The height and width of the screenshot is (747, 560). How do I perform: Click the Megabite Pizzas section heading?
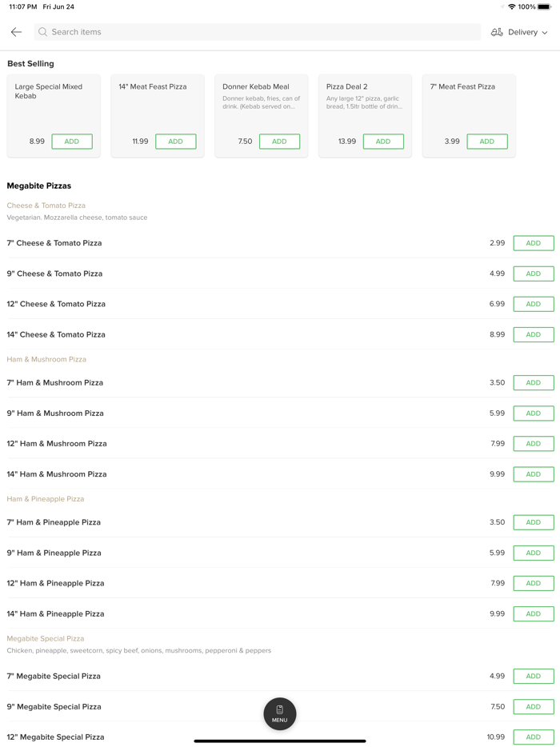tap(39, 186)
